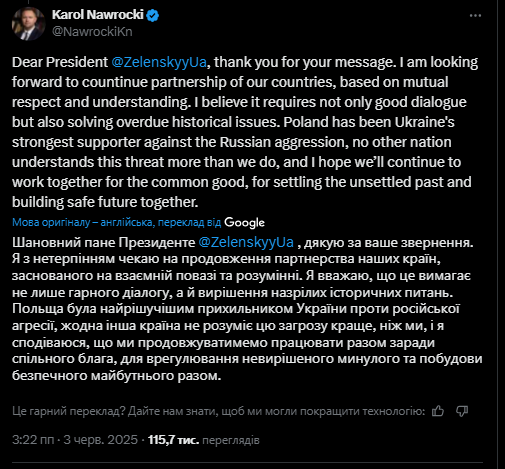Click the 'переглядів' views label
The height and width of the screenshot is (469, 505).
click(231, 440)
